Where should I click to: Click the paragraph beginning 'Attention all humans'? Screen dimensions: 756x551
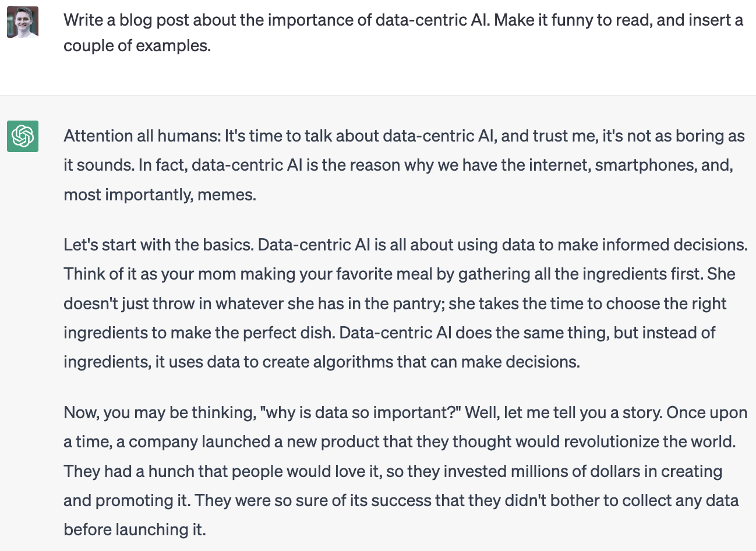tap(404, 165)
